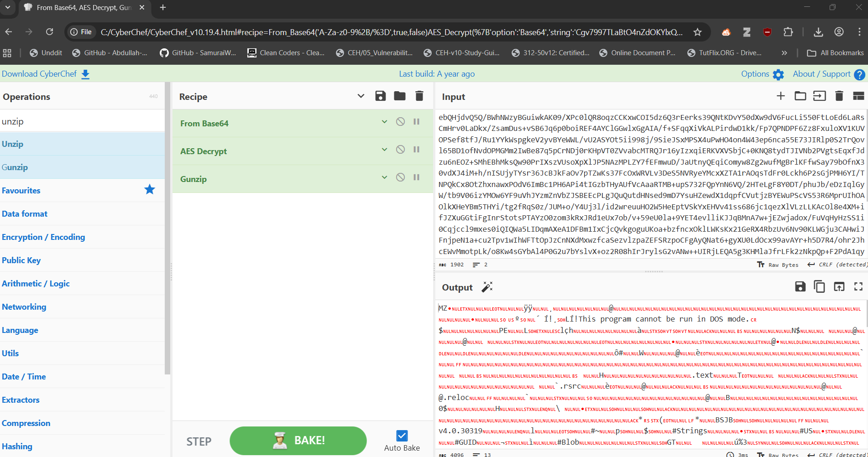This screenshot has width=868, height=457.
Task: Clear the recipe with the trash icon
Action: pos(419,96)
